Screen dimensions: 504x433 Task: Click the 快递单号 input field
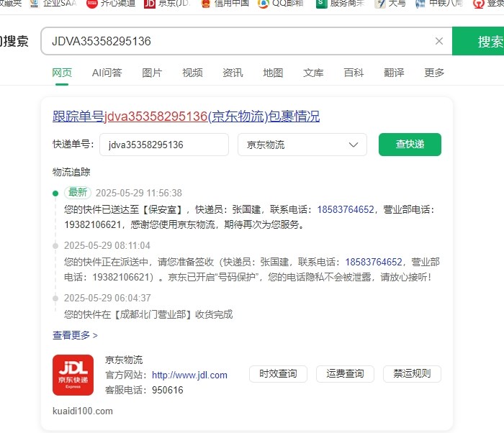tap(164, 145)
